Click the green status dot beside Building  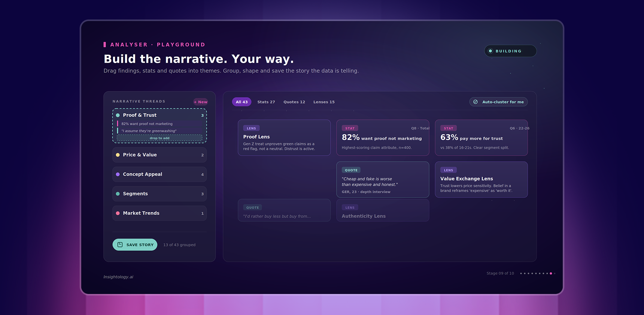490,51
